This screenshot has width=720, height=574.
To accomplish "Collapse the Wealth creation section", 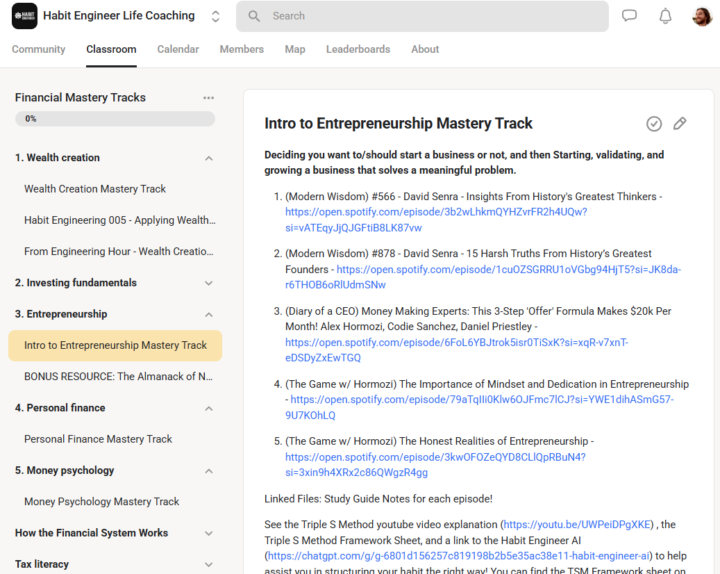I will tap(209, 158).
